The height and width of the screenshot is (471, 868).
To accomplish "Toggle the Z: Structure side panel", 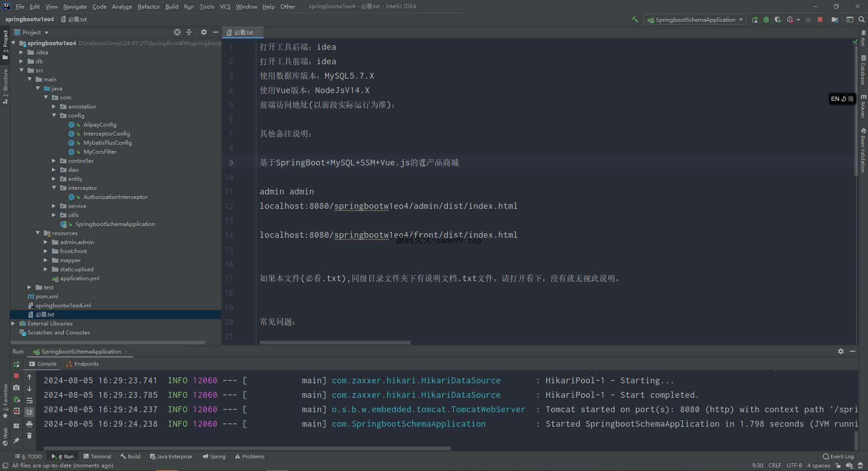I will click(5, 87).
